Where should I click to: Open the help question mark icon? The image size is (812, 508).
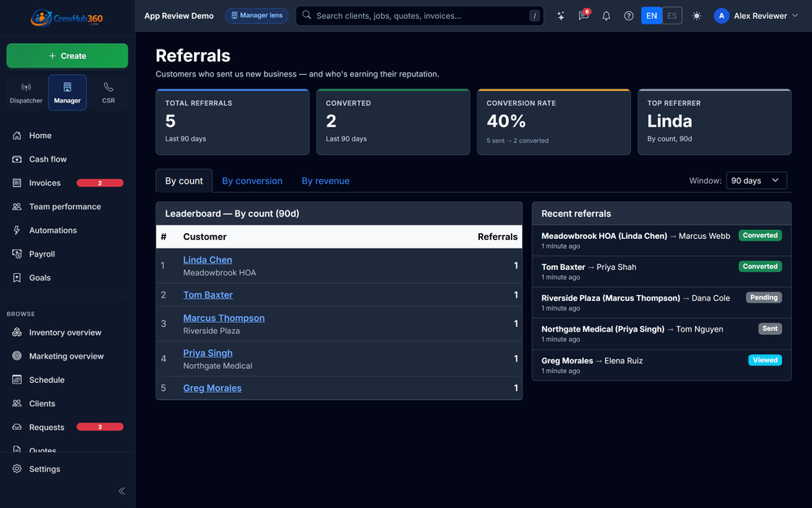628,16
